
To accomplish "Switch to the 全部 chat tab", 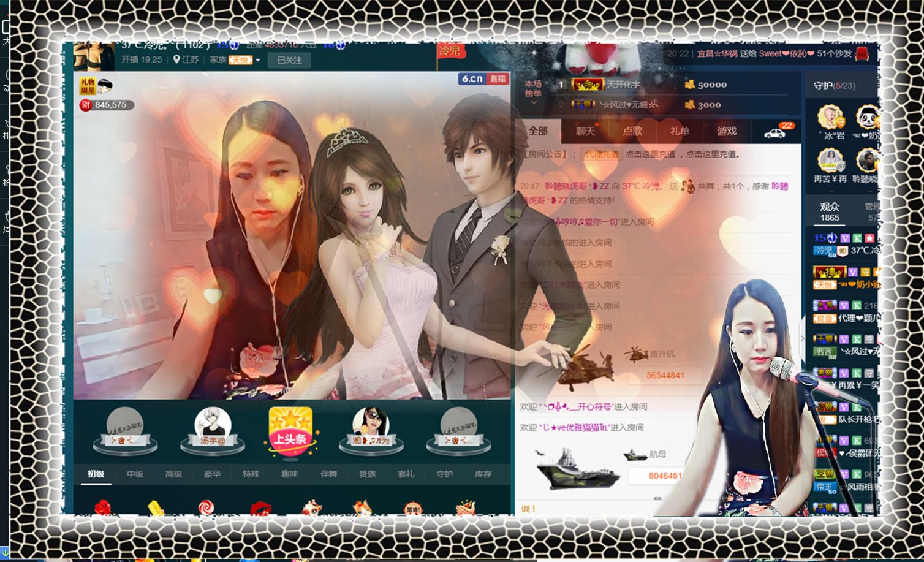I will tap(537, 131).
